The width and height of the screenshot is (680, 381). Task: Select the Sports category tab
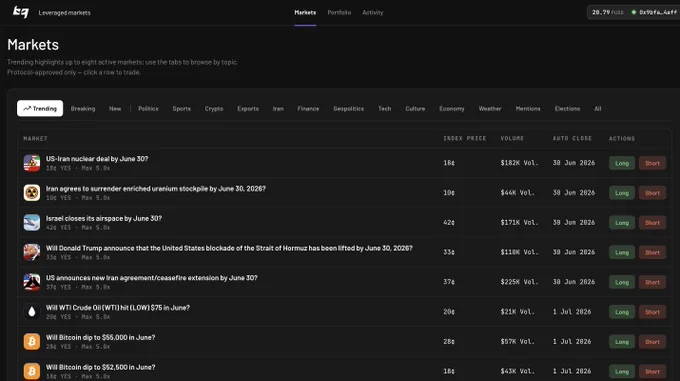[182, 108]
